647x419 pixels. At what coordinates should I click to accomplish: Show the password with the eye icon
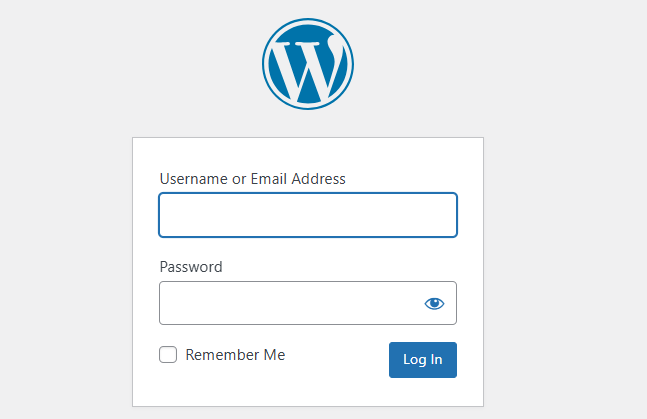click(434, 303)
